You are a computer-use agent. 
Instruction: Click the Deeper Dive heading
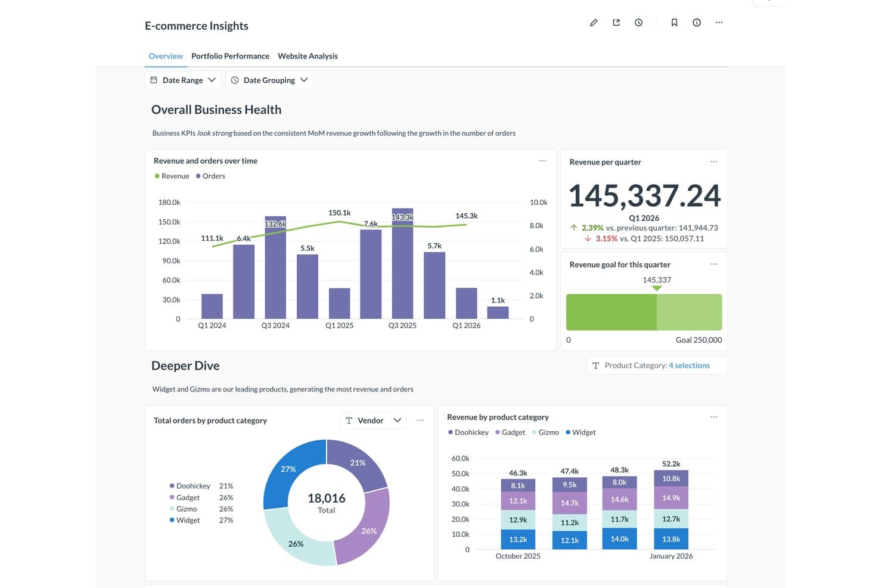pyautogui.click(x=185, y=366)
